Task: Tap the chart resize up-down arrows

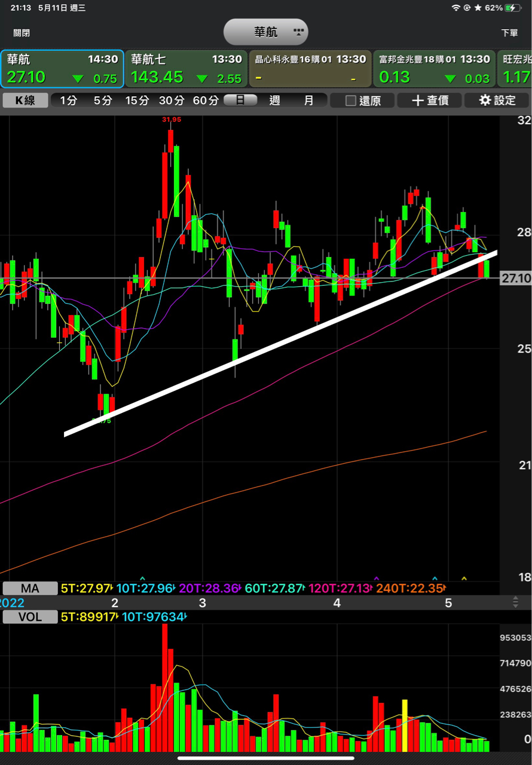Action: click(x=516, y=602)
